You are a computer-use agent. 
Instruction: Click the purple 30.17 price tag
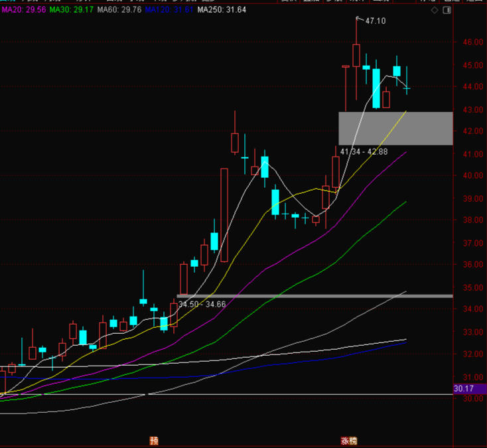(x=470, y=389)
